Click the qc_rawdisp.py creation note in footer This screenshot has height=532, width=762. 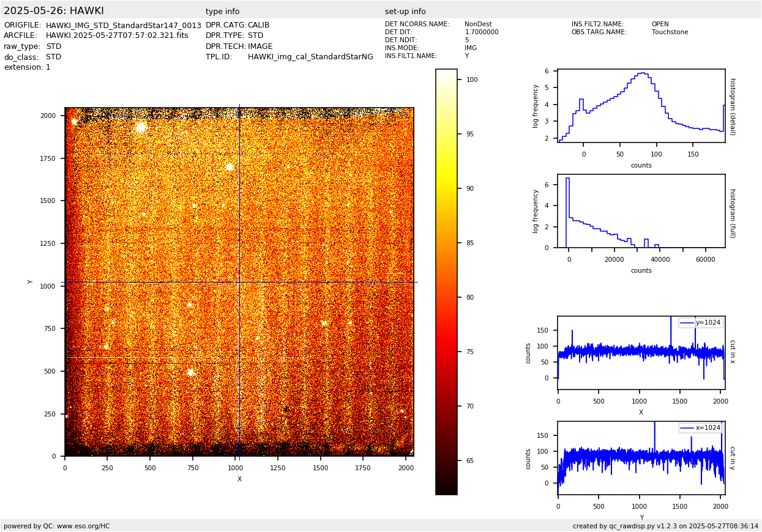pyautogui.click(x=665, y=526)
